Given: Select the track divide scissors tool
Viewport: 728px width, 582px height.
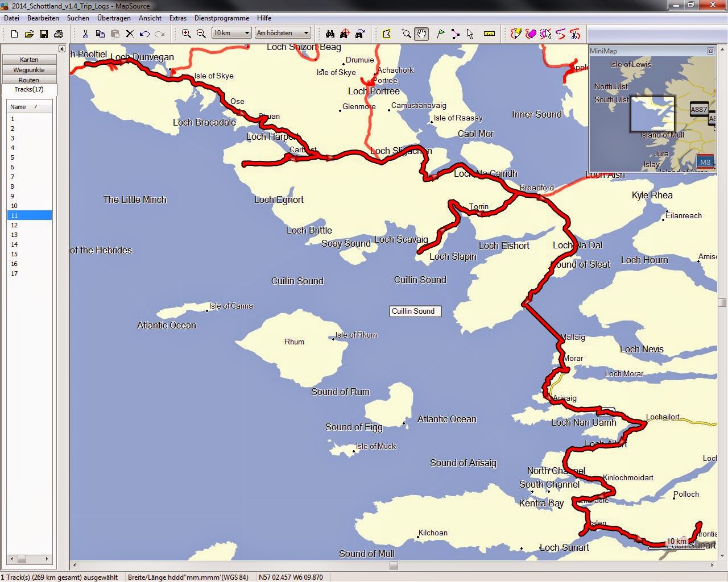Looking at the screenshot, I should pos(575,34).
